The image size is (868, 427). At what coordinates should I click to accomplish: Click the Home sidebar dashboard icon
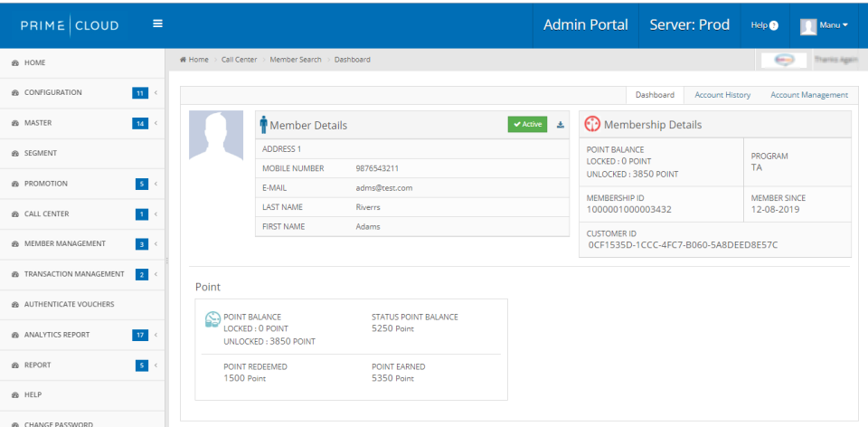tap(15, 63)
